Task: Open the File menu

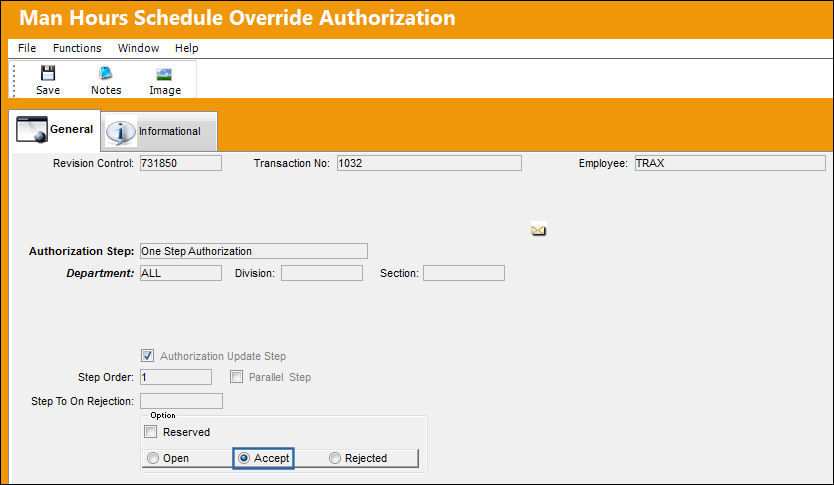Action: (x=27, y=48)
